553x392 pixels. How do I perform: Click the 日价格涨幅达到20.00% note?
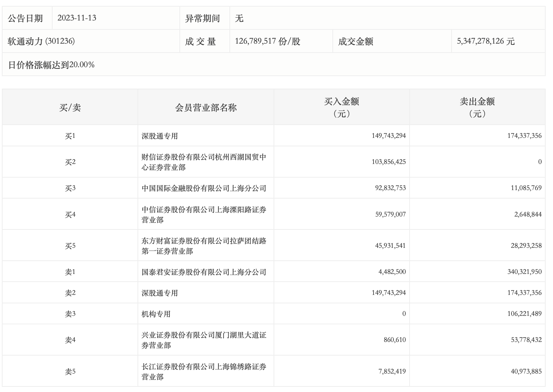[51, 65]
